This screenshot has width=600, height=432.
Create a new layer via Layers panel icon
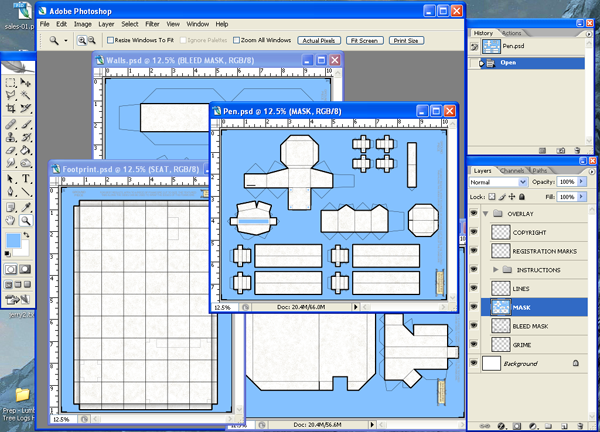pos(564,426)
